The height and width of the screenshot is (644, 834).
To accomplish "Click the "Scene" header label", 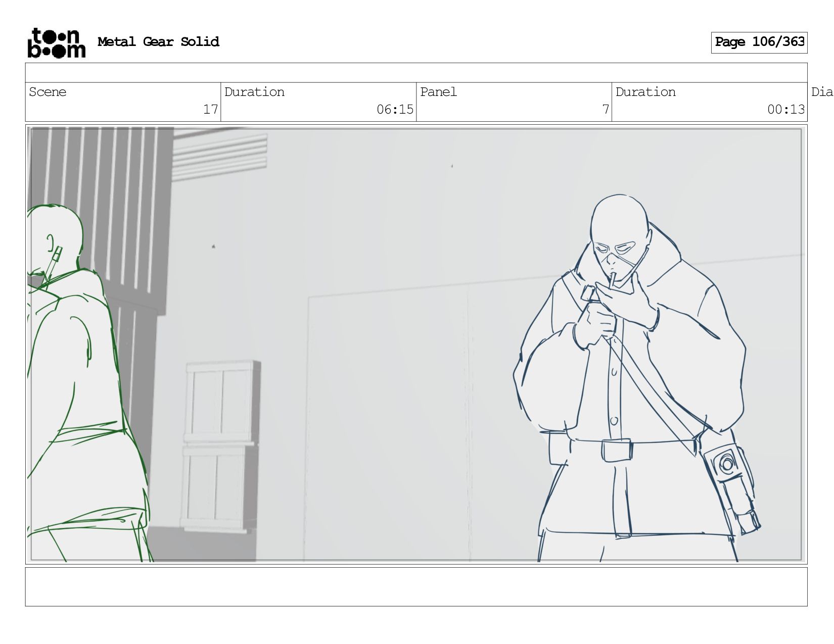I will coord(48,92).
